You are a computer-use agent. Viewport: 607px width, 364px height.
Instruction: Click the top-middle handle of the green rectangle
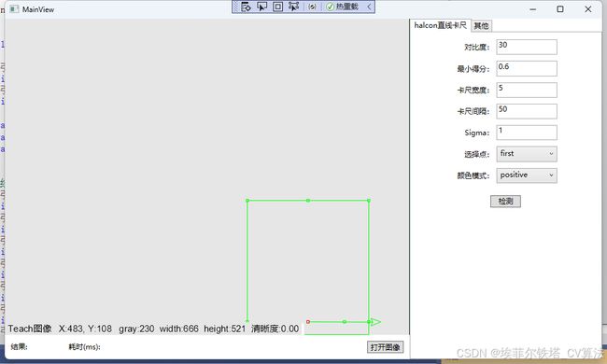pos(308,201)
